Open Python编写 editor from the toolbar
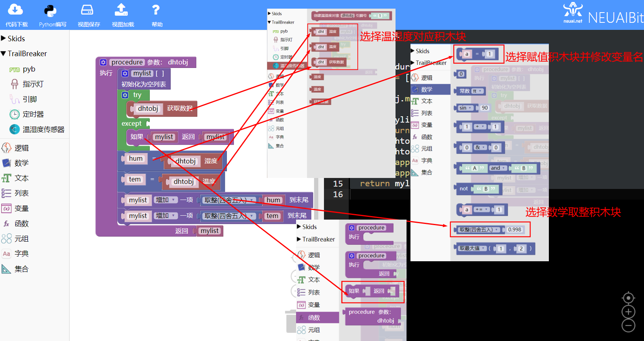Viewport: 644px width, 341px height. click(50, 11)
